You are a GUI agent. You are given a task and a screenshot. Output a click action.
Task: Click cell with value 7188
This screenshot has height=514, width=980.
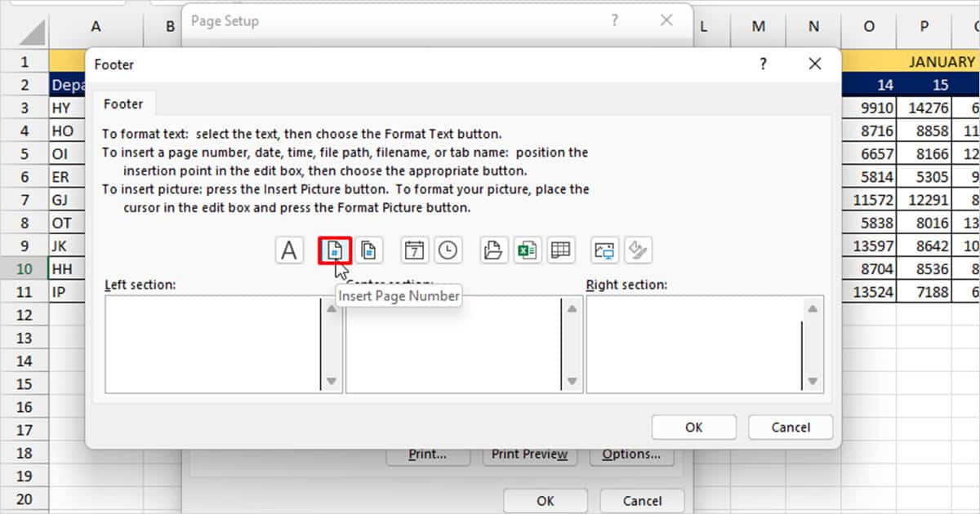924,291
